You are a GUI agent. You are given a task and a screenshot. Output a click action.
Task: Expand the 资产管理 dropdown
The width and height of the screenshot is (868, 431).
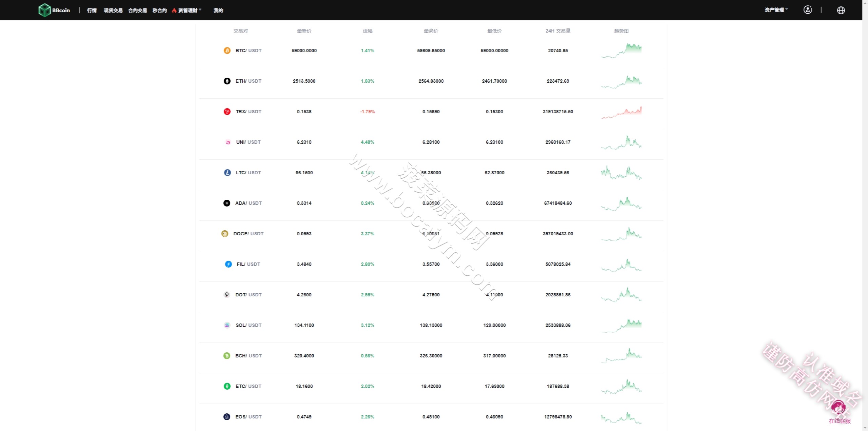point(776,10)
